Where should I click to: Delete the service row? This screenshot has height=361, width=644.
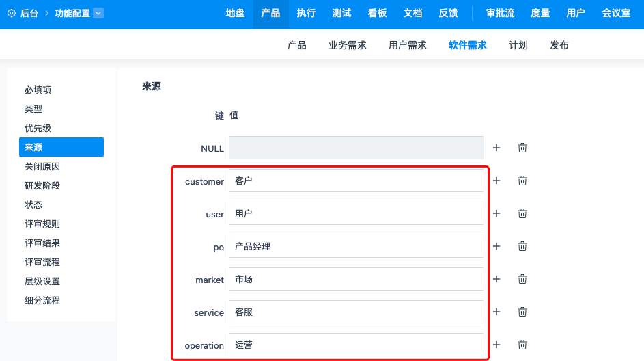(x=522, y=312)
